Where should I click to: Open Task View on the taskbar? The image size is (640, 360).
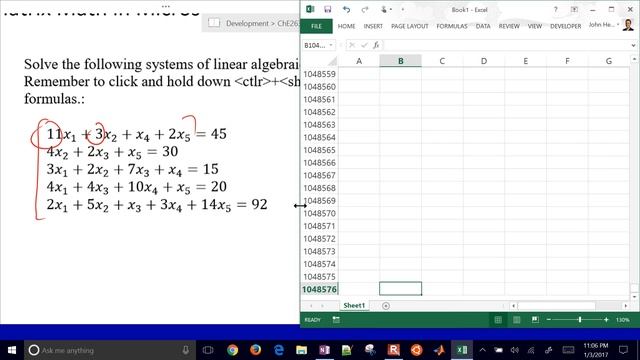[208, 350]
